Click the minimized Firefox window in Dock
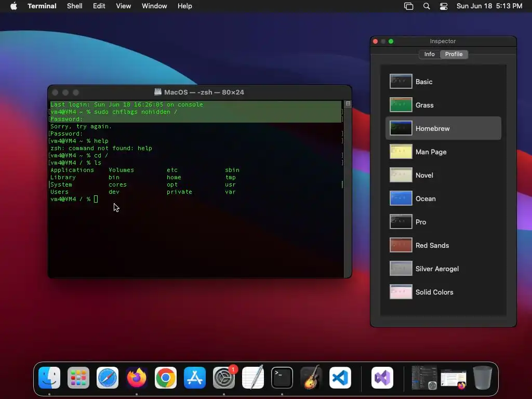 click(454, 379)
